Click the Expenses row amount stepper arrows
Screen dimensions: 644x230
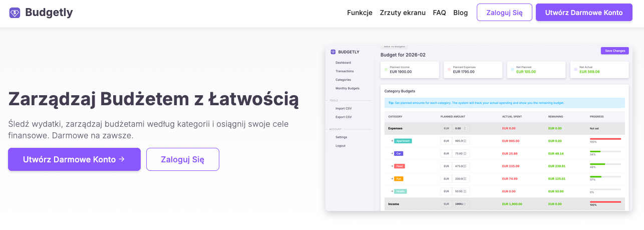point(465,128)
